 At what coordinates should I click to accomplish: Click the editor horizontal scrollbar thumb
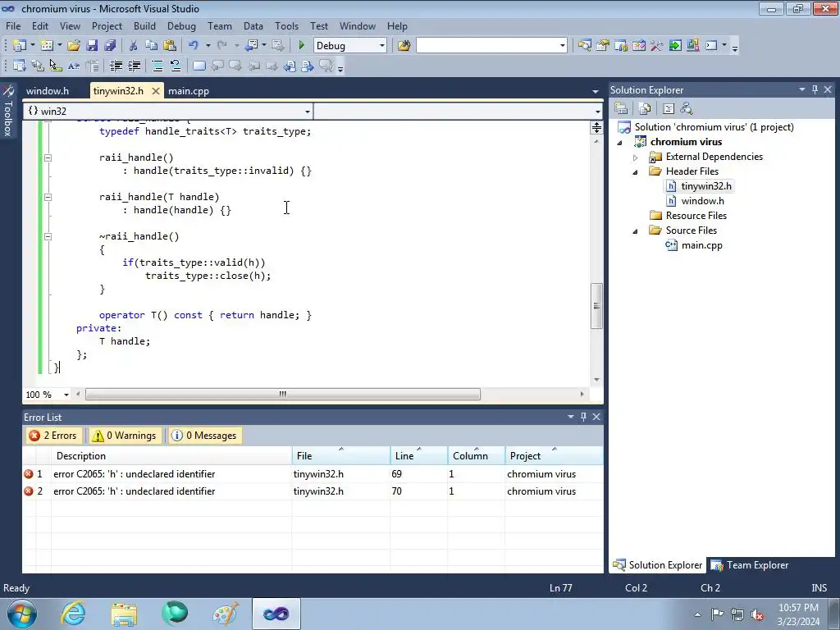283,395
